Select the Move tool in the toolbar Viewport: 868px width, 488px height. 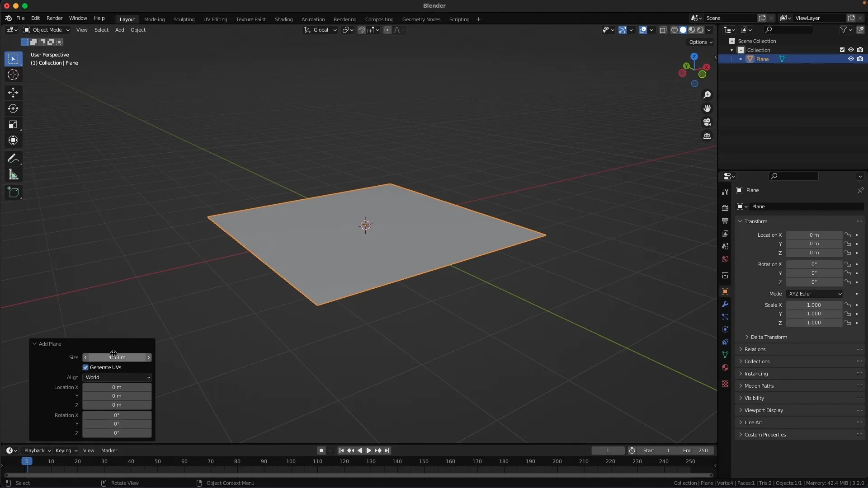[13, 93]
